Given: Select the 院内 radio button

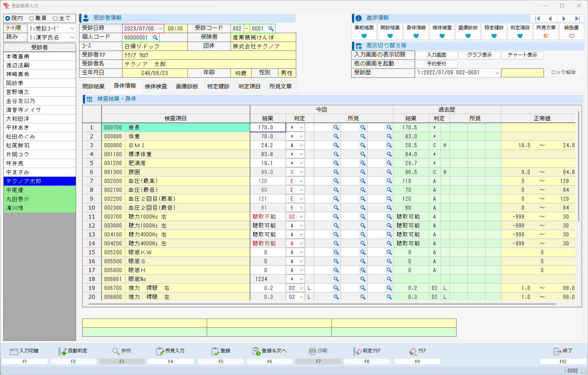Looking at the screenshot, I should [8, 18].
